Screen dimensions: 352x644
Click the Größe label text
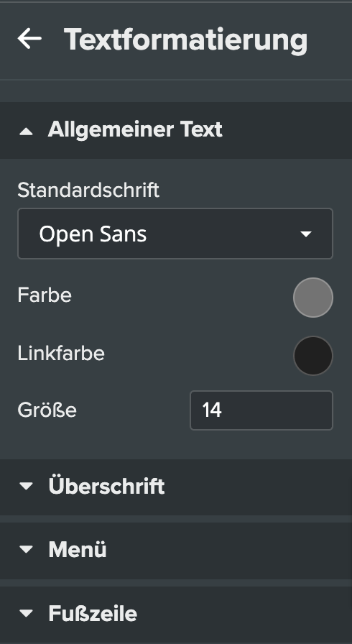pyautogui.click(x=47, y=410)
